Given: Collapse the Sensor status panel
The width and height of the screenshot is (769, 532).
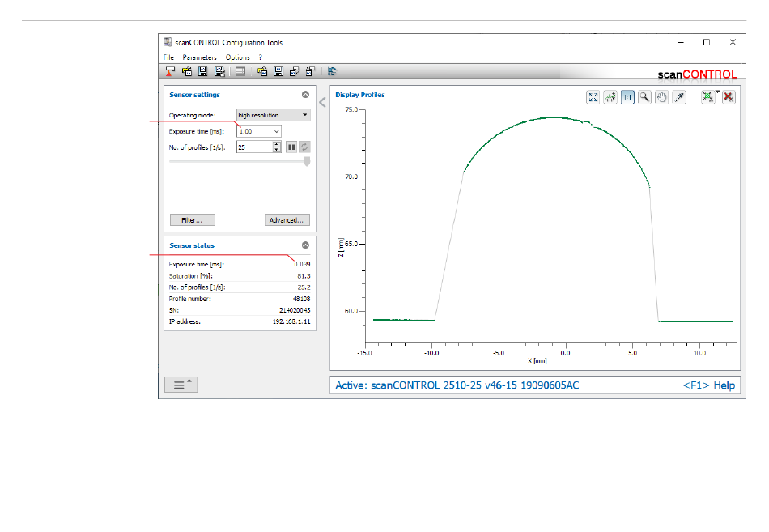Looking at the screenshot, I should 305,245.
